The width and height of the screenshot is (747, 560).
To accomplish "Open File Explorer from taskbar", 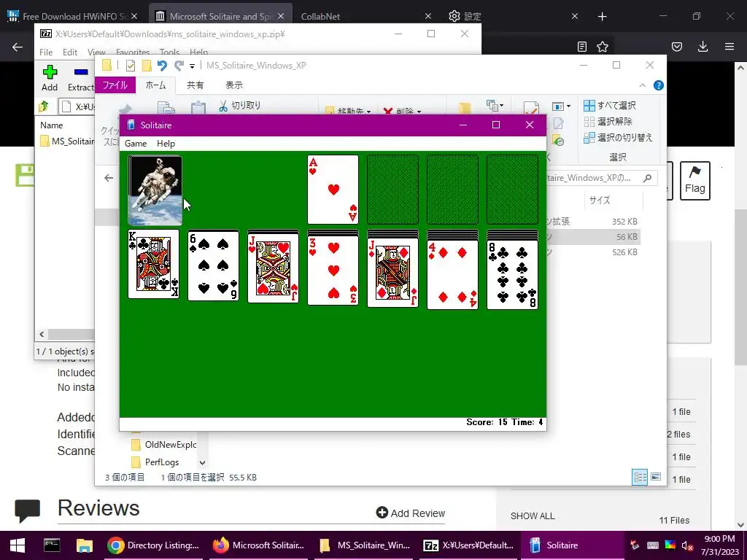I will pos(84,545).
